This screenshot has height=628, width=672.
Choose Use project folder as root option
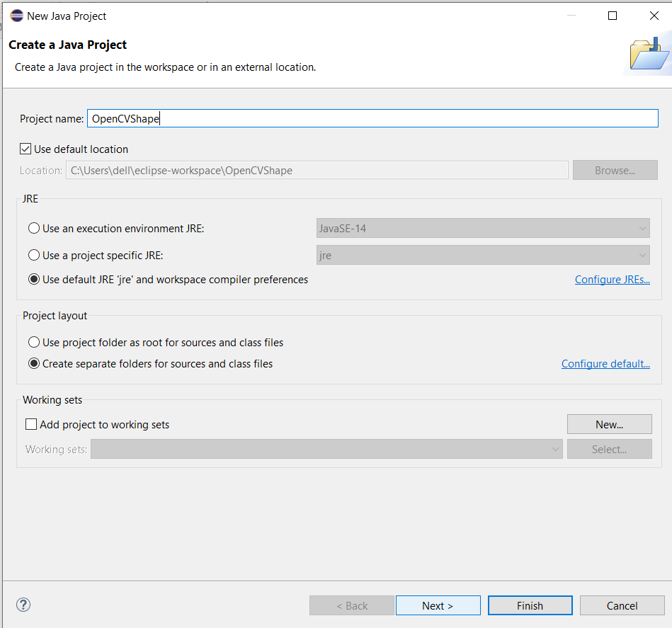(34, 343)
